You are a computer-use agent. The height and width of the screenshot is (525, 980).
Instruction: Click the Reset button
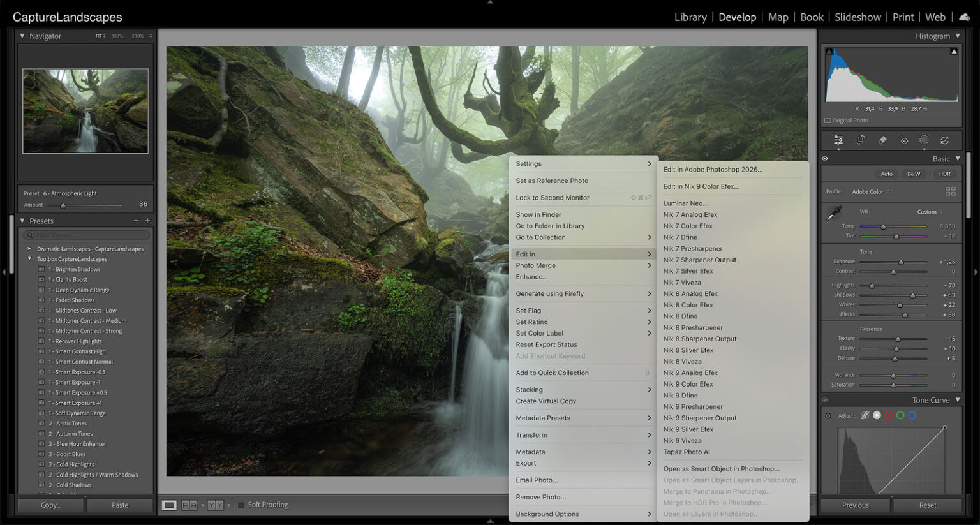[x=928, y=505]
